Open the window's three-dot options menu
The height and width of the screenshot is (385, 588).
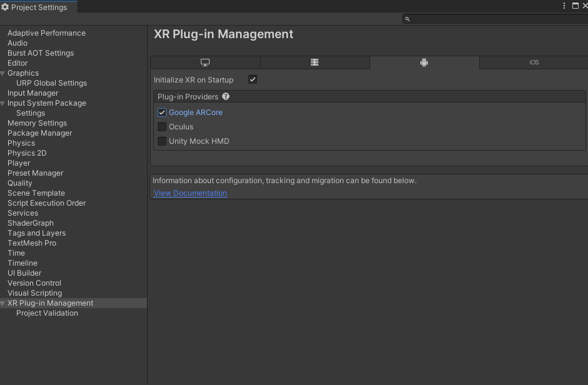coord(564,6)
